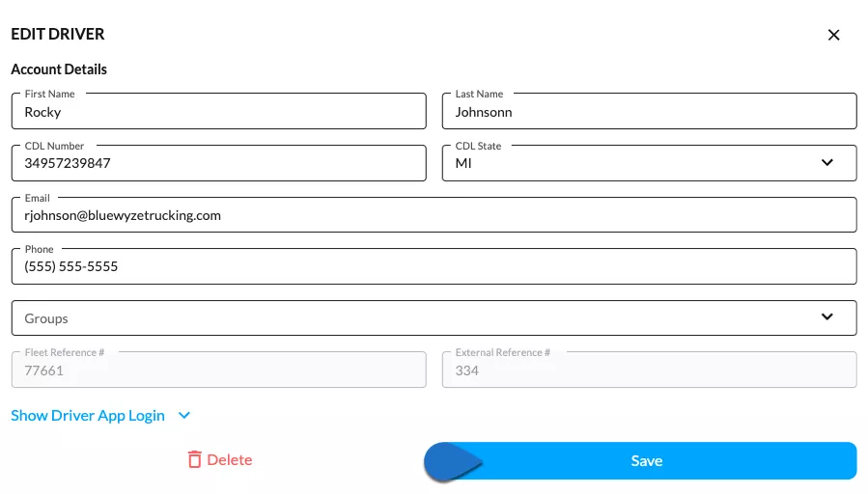Click the Email field rjohnson address

click(434, 214)
